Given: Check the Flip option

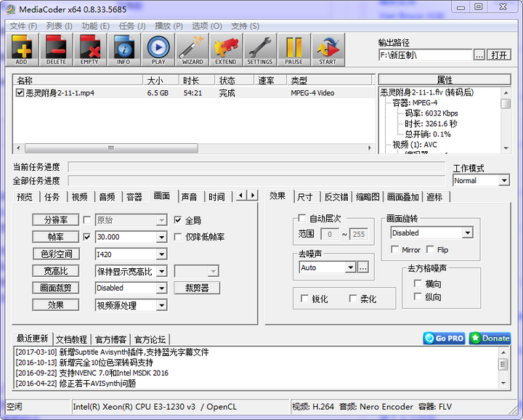Looking at the screenshot, I should [430, 249].
